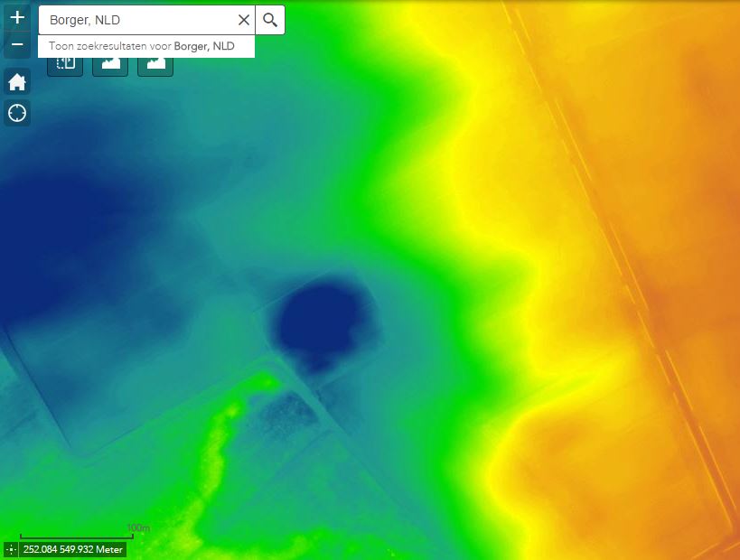
Task: Zoom in with the plus button
Action: 17,17
